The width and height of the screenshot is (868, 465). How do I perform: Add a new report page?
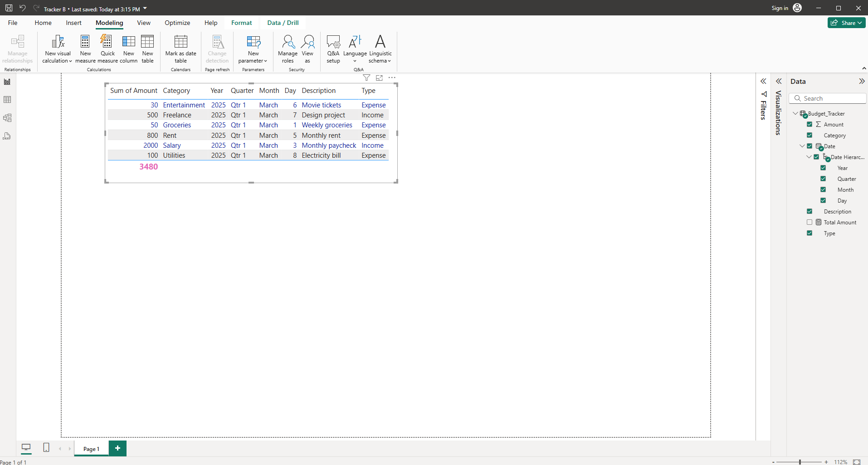coord(117,448)
